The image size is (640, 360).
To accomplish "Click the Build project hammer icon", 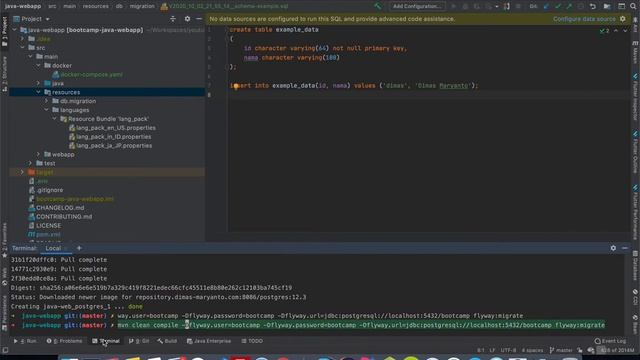I will coord(378,6).
